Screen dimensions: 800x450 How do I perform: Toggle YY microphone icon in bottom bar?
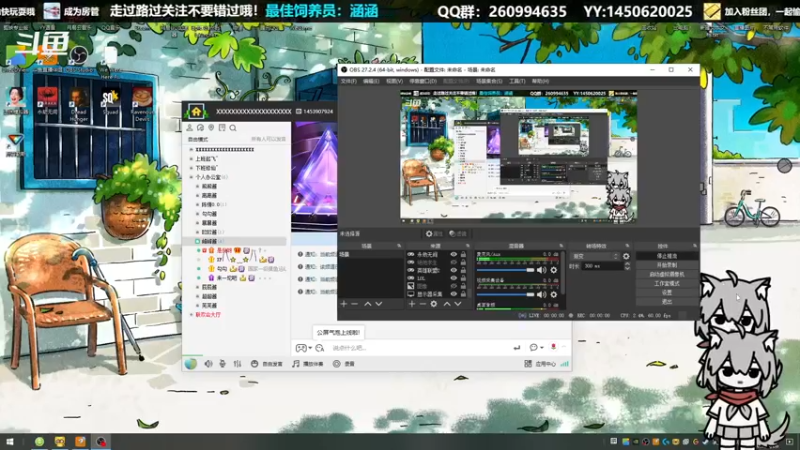[222, 364]
